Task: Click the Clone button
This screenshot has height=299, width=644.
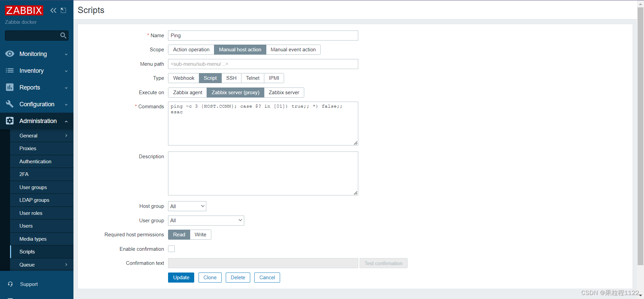Action: tap(210, 278)
